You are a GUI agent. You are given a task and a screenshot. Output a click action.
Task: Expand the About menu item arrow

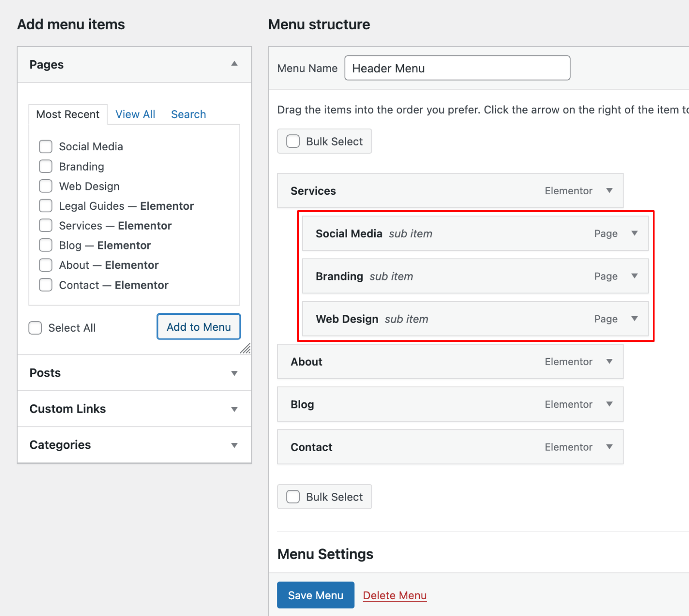[609, 361]
